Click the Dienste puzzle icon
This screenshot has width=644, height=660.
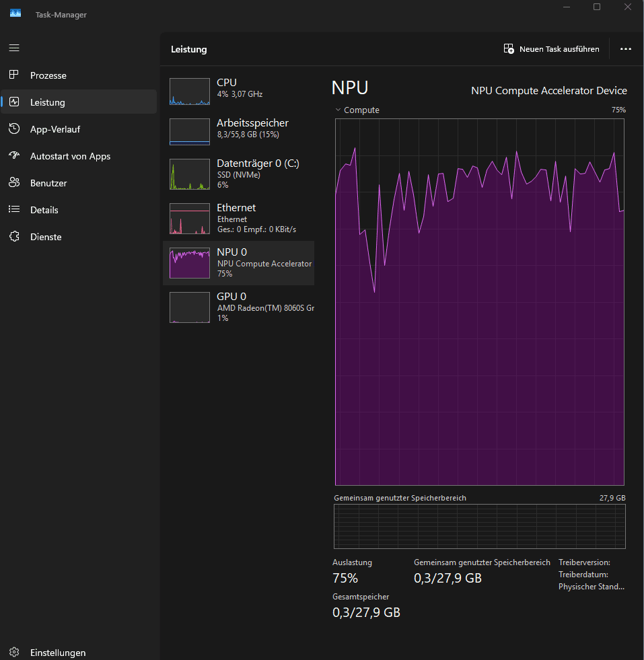(x=14, y=237)
